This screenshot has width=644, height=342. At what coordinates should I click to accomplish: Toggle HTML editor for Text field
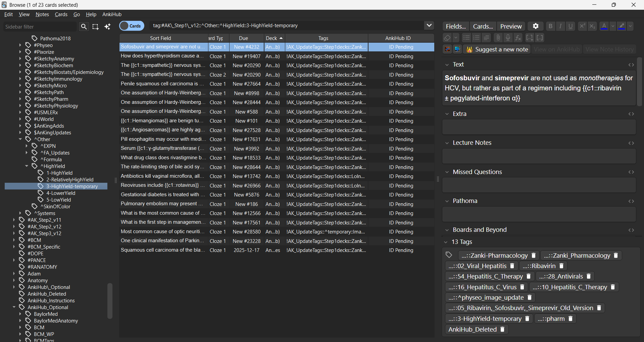click(x=631, y=65)
